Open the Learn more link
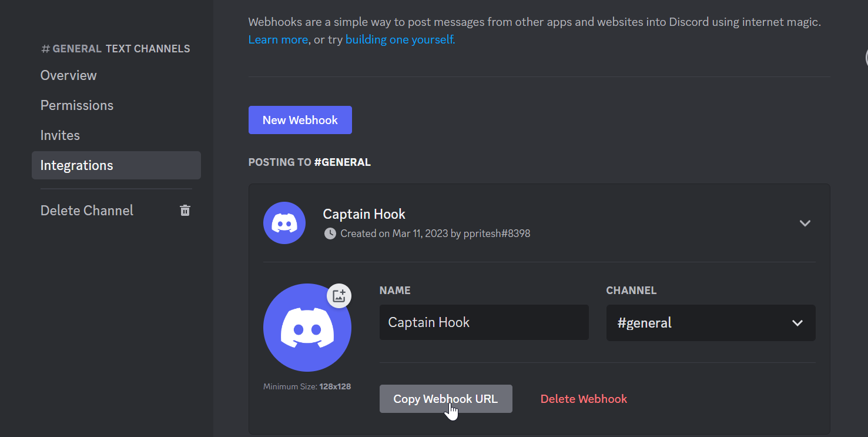Screen dimensions: 868x437 [x=278, y=39]
